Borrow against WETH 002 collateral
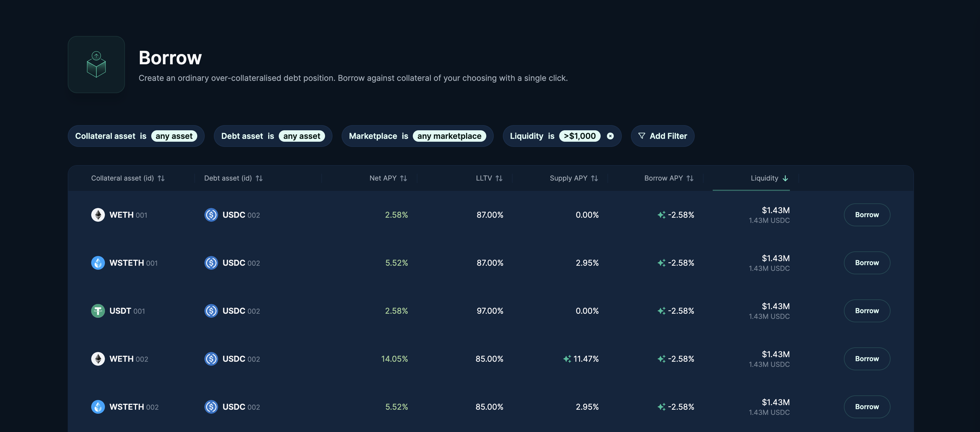 coord(867,359)
